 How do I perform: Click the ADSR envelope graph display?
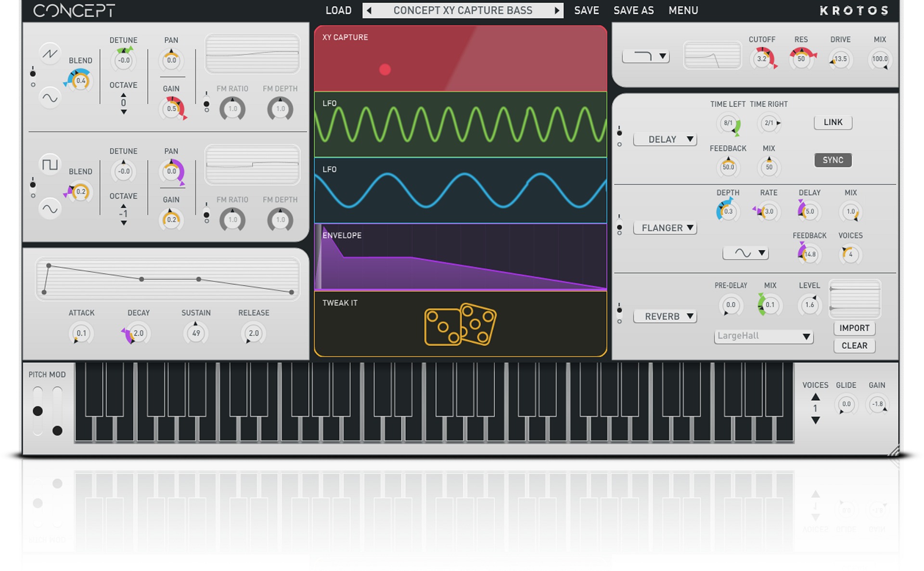click(x=167, y=279)
